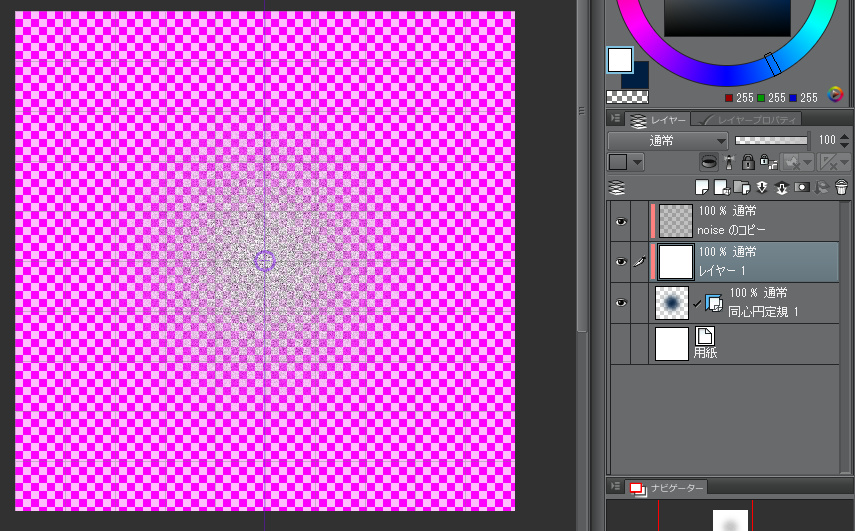
Task: Open the 通常 blending mode dropdown
Action: coord(668,141)
